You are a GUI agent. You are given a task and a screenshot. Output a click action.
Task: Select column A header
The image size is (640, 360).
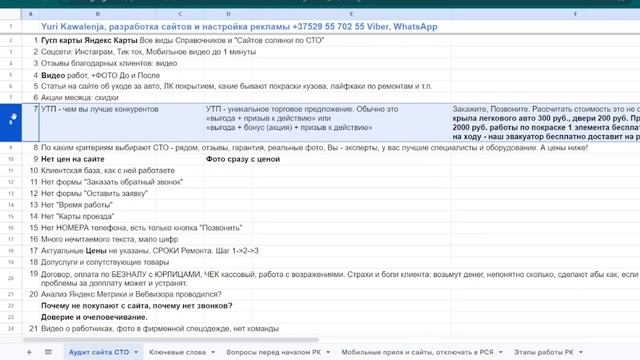pyautogui.click(x=31, y=14)
